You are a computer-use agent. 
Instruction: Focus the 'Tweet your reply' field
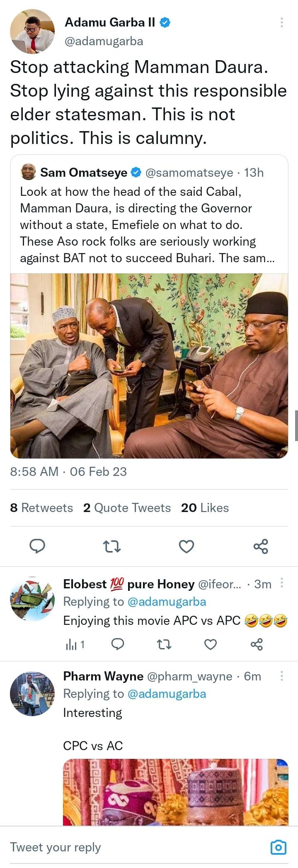tap(124, 847)
